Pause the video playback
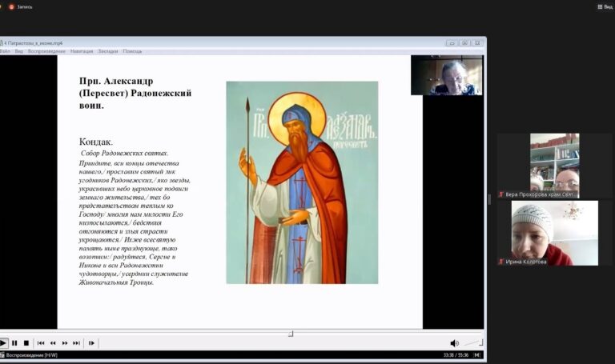 (x=14, y=343)
